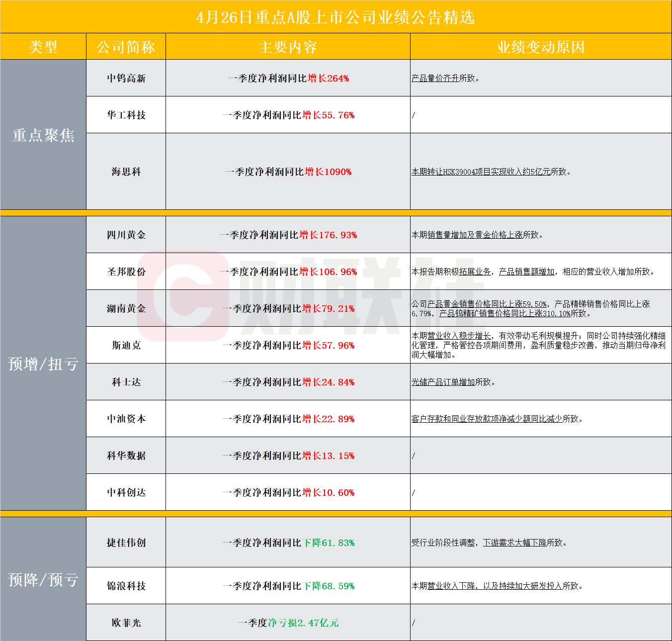Click the 类型 column header
The height and width of the screenshot is (641, 672).
click(x=43, y=47)
